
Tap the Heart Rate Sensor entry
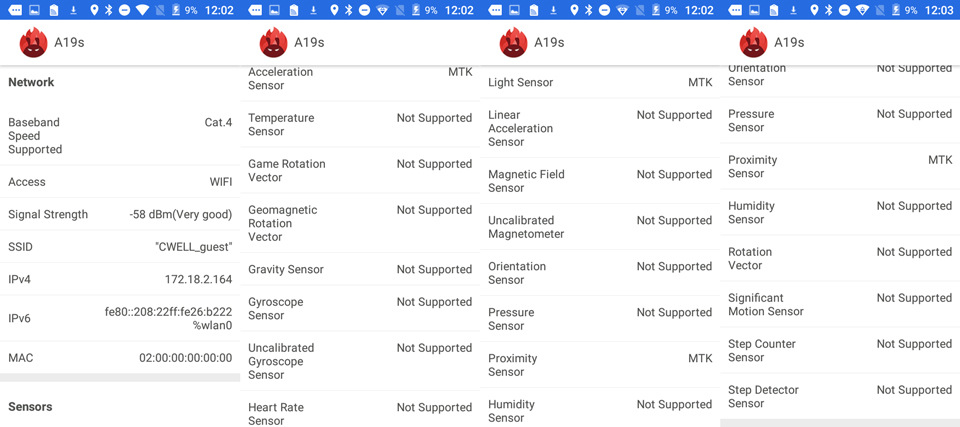pos(360,412)
